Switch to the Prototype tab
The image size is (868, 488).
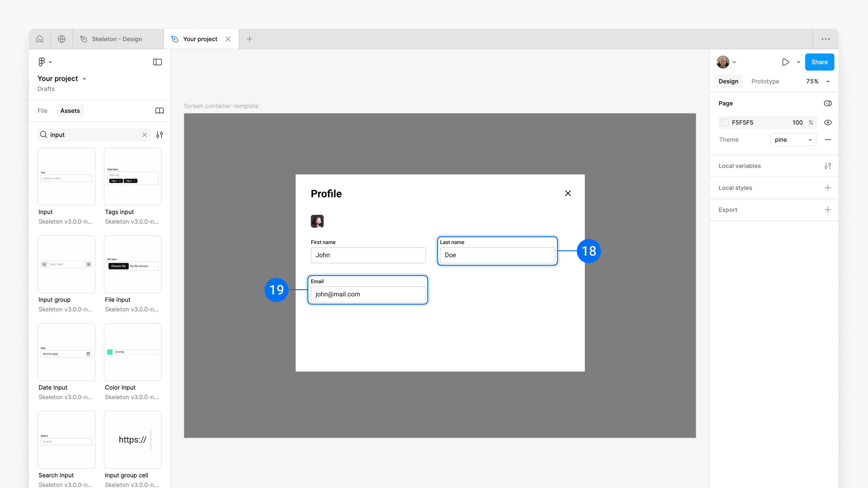point(765,82)
